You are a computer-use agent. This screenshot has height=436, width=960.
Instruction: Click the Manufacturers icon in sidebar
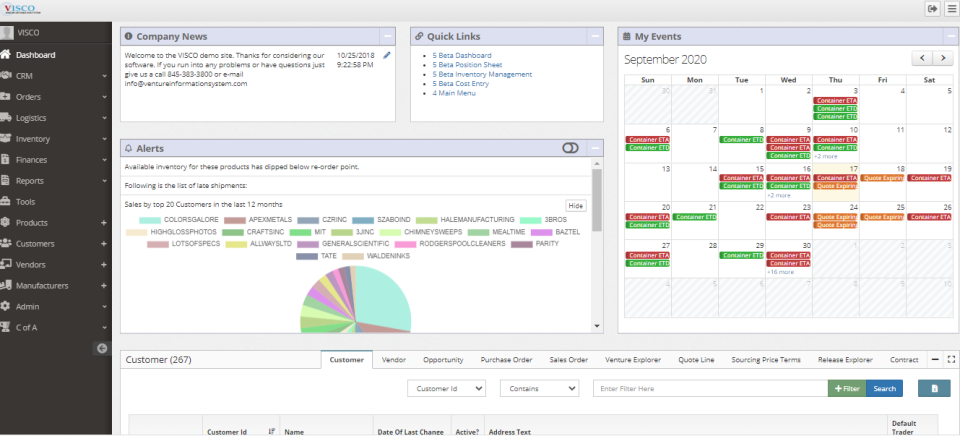click(x=6, y=285)
